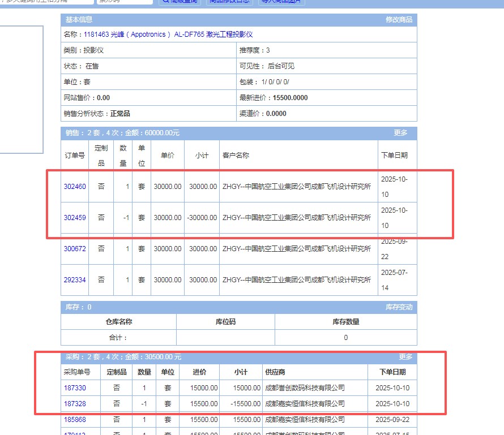The image size is (504, 435).
Task: Click 更多 in the 采购 section header
Action: click(405, 358)
